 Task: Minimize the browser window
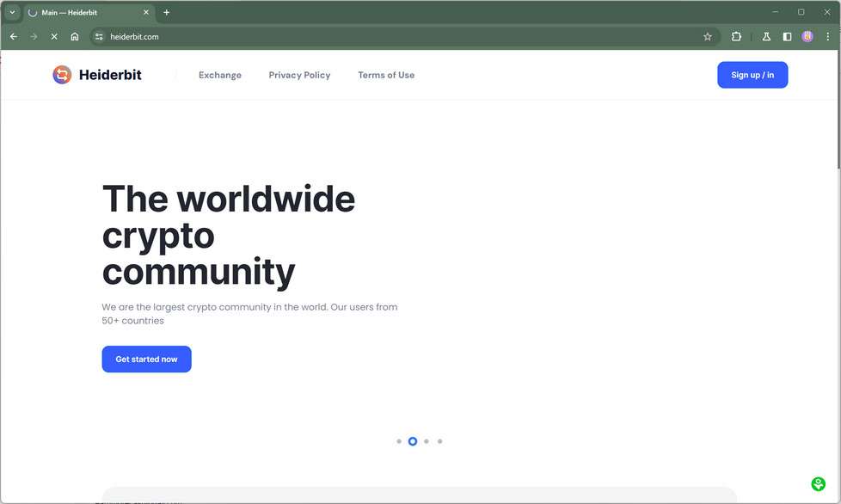(776, 12)
